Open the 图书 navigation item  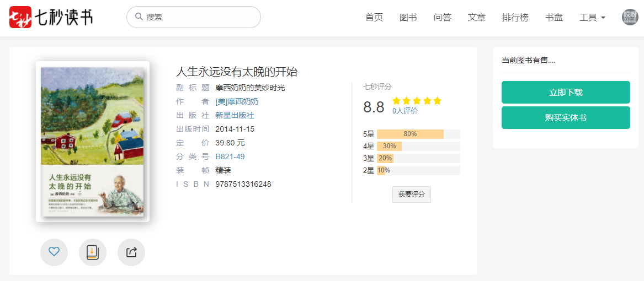coord(408,18)
